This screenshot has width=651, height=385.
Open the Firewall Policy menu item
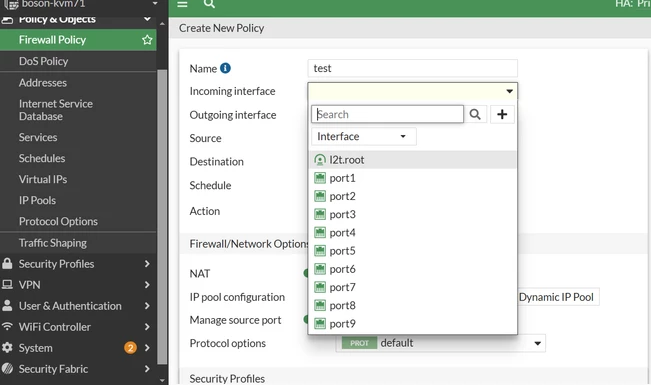tap(78, 40)
